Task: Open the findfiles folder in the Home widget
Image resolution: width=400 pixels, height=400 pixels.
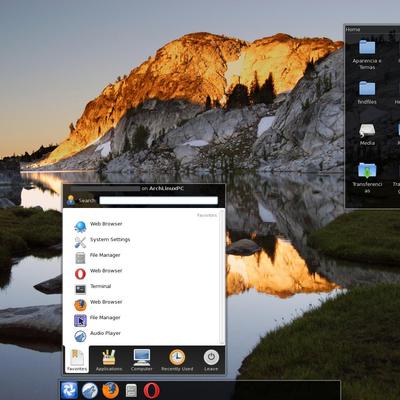Action: [367, 93]
